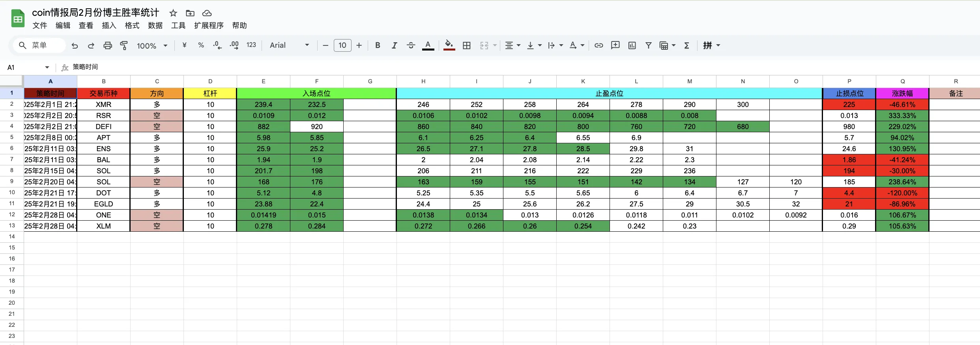The image size is (980, 345).
Task: Open the fill color picker
Action: coord(449,45)
